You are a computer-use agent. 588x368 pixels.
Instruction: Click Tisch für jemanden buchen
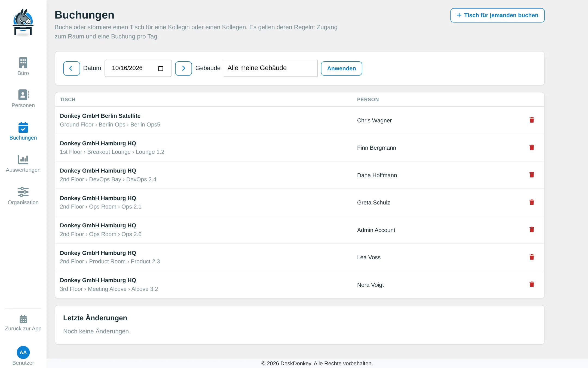tap(497, 15)
